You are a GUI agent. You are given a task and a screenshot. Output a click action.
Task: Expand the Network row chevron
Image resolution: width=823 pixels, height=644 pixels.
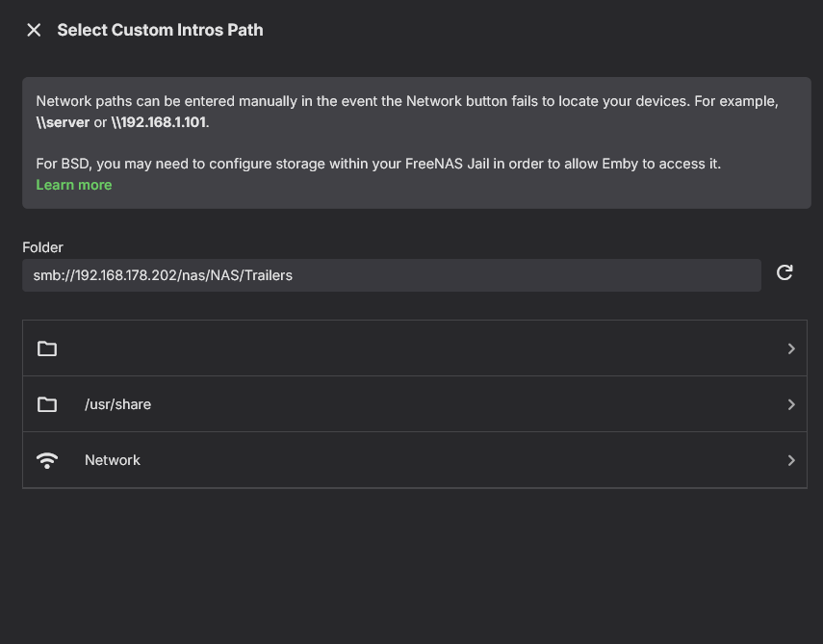point(791,460)
